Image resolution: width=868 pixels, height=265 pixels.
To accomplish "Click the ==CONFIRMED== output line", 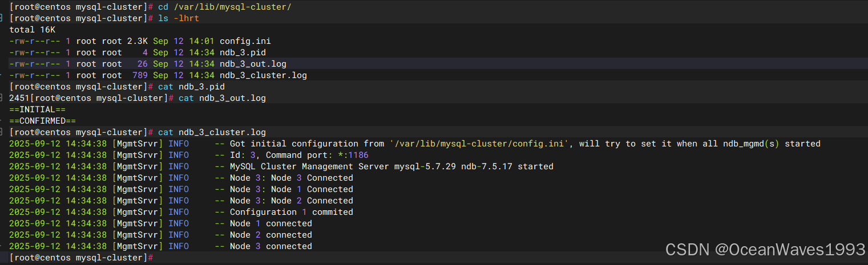I will [x=42, y=121].
